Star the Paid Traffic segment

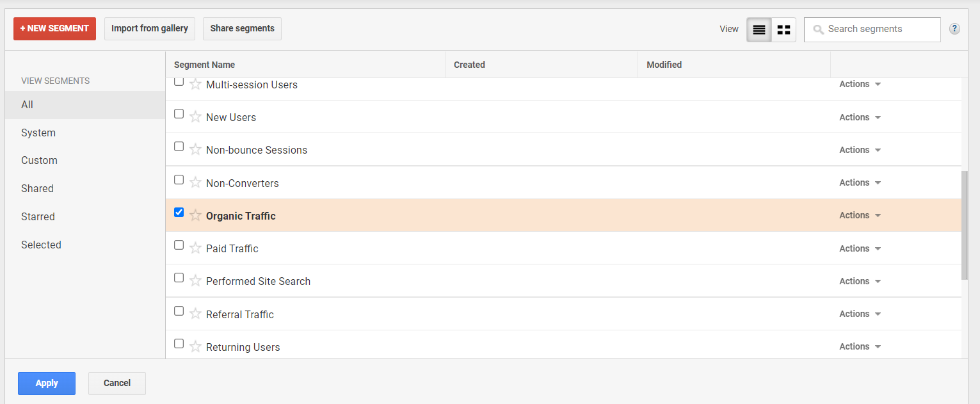(196, 248)
